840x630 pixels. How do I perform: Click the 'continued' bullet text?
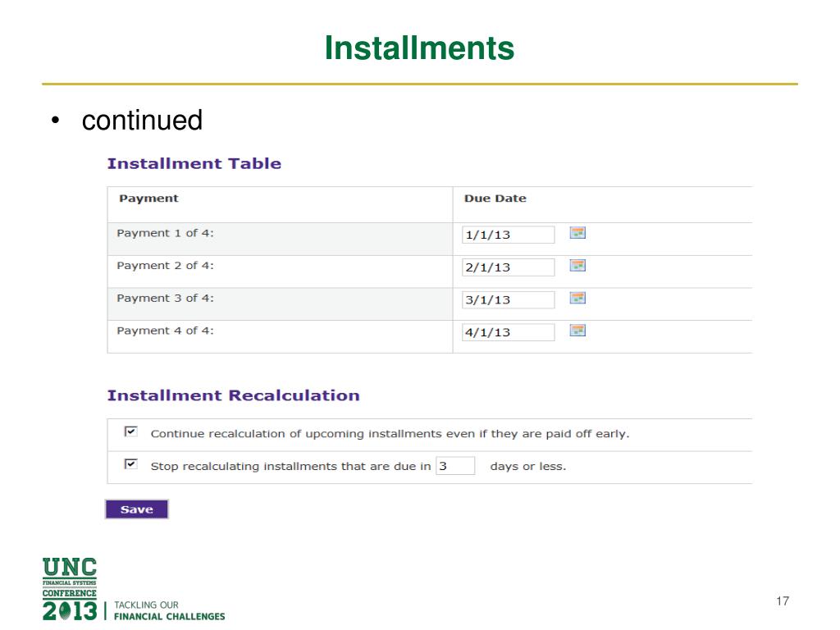pyautogui.click(x=142, y=120)
